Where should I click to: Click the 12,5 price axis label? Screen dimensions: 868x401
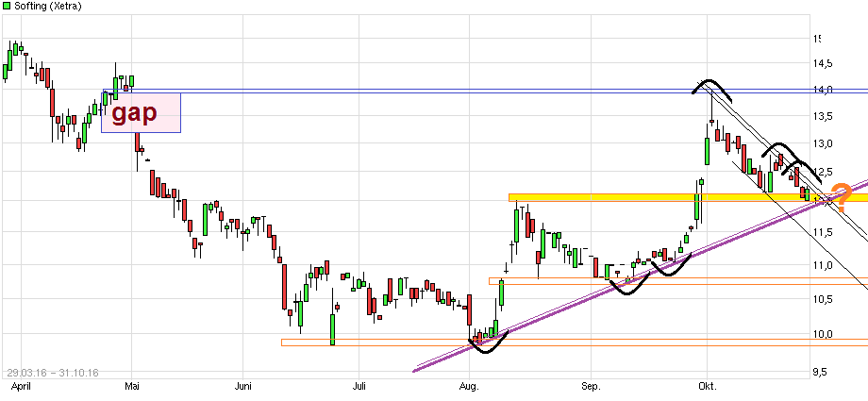pyautogui.click(x=823, y=172)
